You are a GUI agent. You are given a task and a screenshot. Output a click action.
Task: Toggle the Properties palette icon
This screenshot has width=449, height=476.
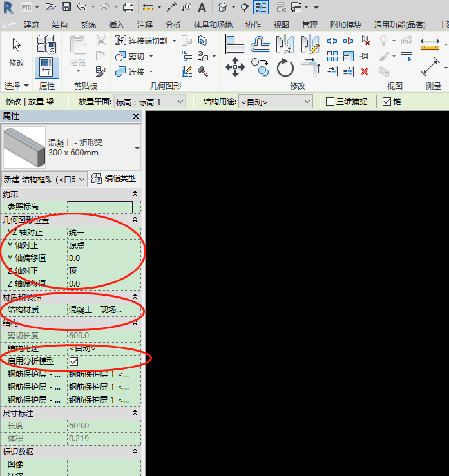click(47, 68)
